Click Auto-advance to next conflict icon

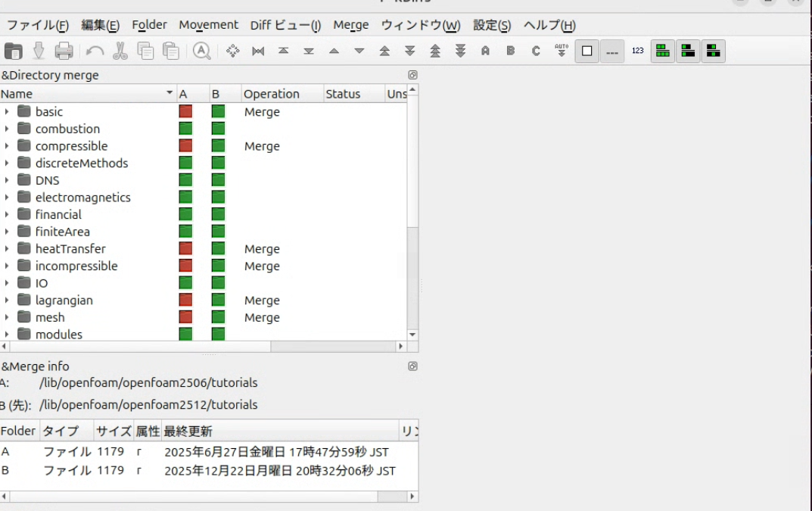pyautogui.click(x=562, y=51)
